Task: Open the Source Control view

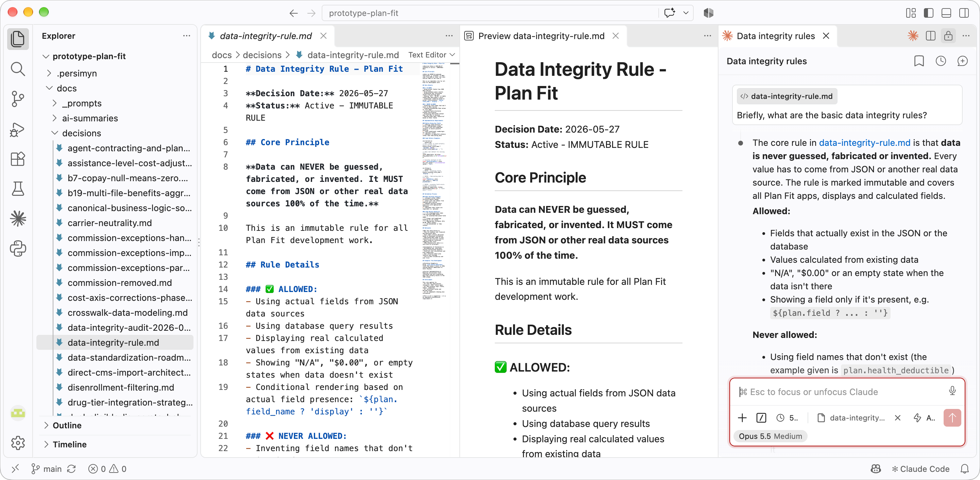Action: (x=18, y=99)
